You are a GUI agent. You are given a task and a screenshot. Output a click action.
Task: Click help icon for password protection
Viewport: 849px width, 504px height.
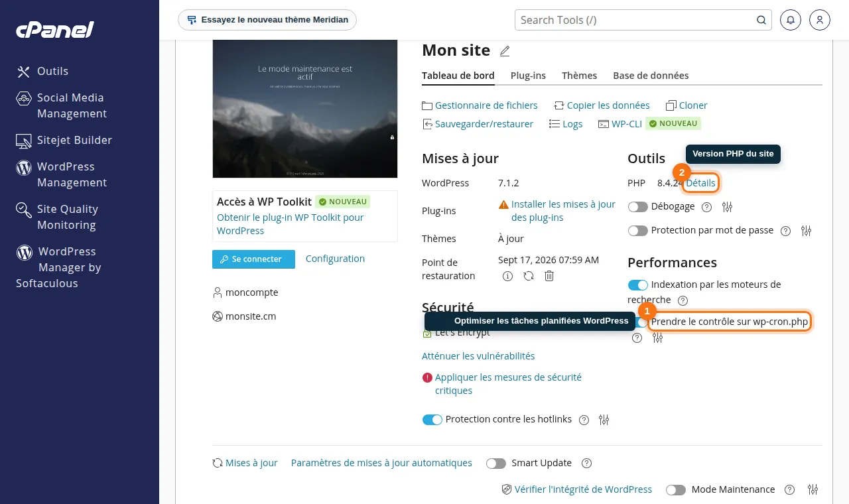point(786,231)
